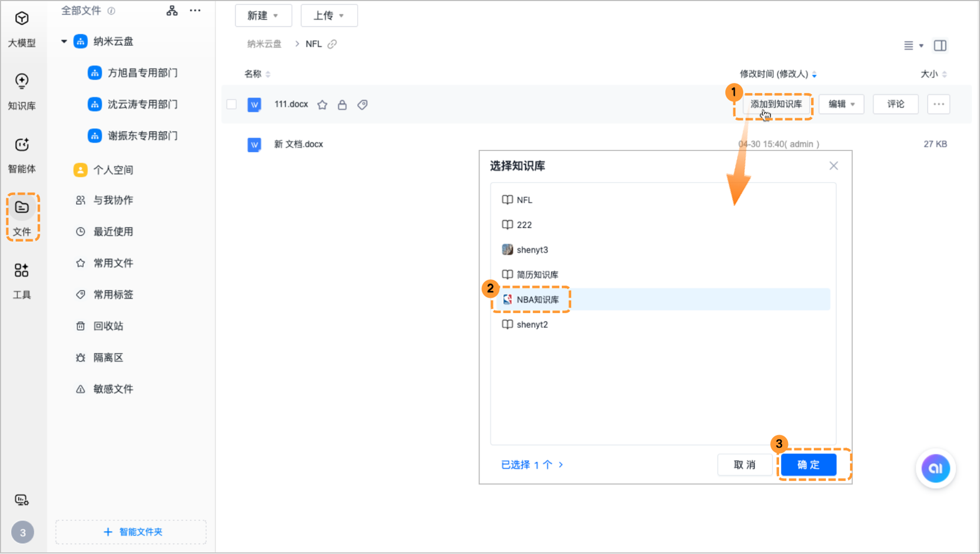Copy the NFL folder link via chain icon
Screen dimensions: 980x554
332,44
